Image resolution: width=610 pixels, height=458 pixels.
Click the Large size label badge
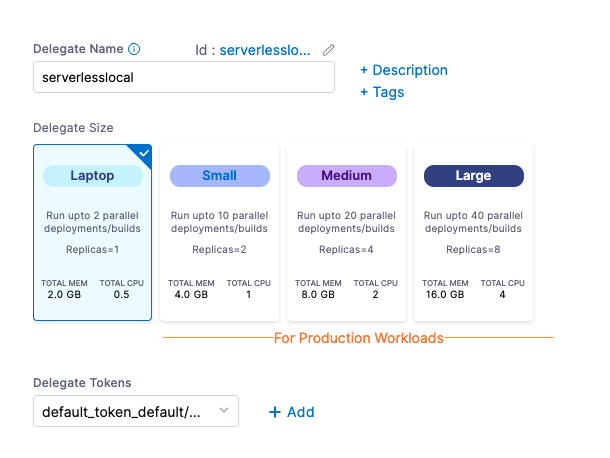point(473,176)
